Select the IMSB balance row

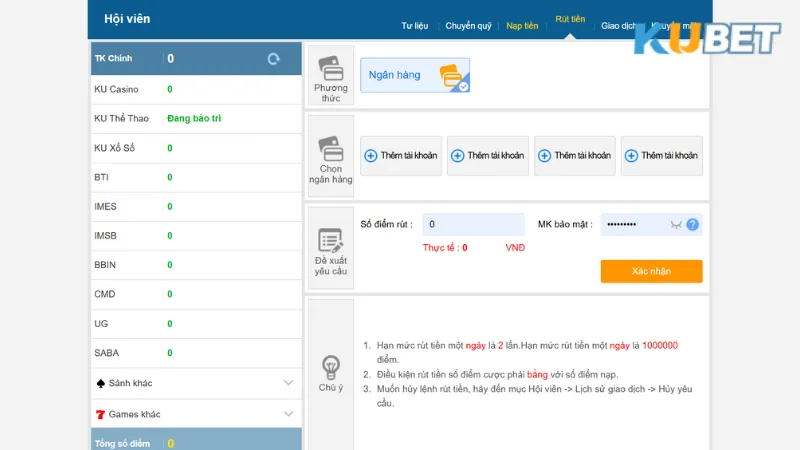coord(196,236)
